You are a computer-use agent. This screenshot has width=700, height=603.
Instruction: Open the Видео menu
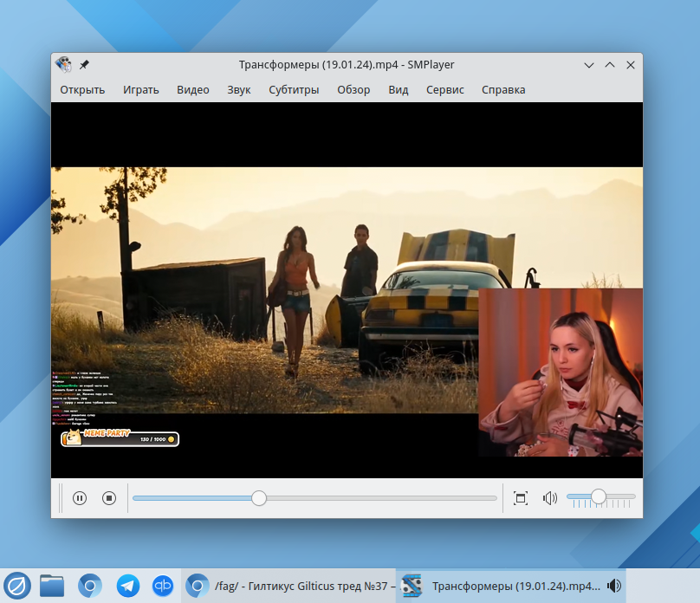(193, 90)
